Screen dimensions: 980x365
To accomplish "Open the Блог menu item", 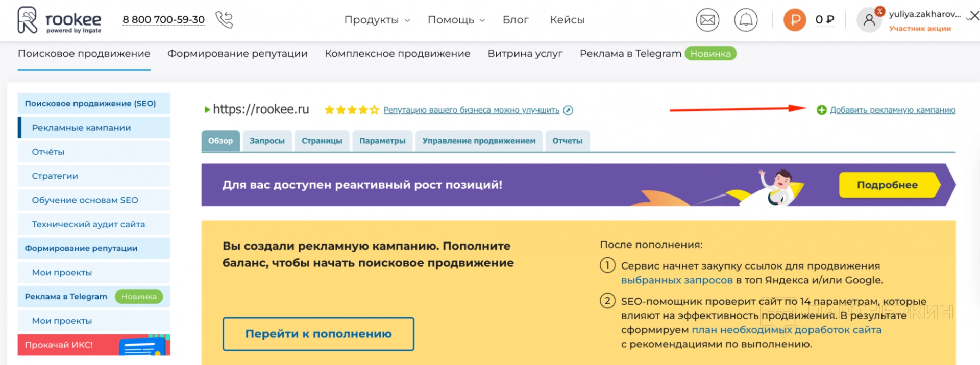I will point(516,20).
